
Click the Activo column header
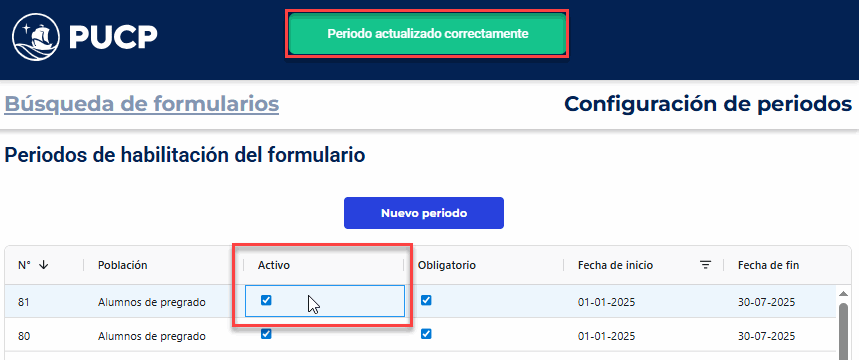coord(273,265)
